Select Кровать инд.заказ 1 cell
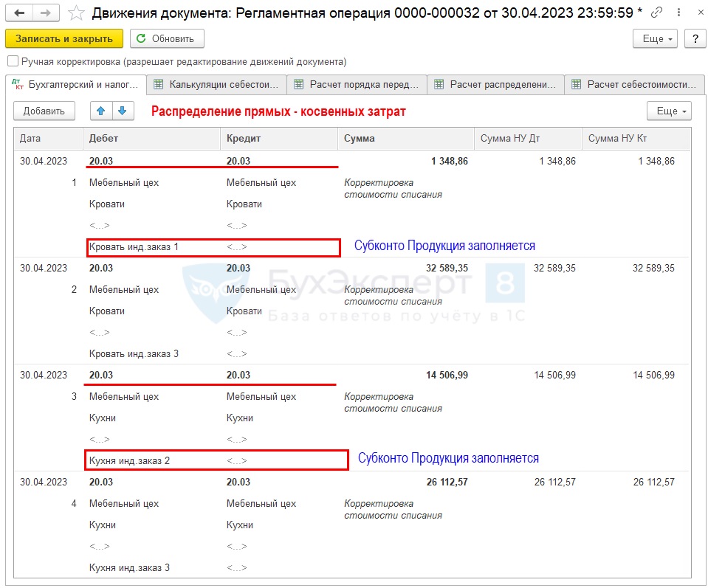The width and height of the screenshot is (708, 588). (134, 247)
